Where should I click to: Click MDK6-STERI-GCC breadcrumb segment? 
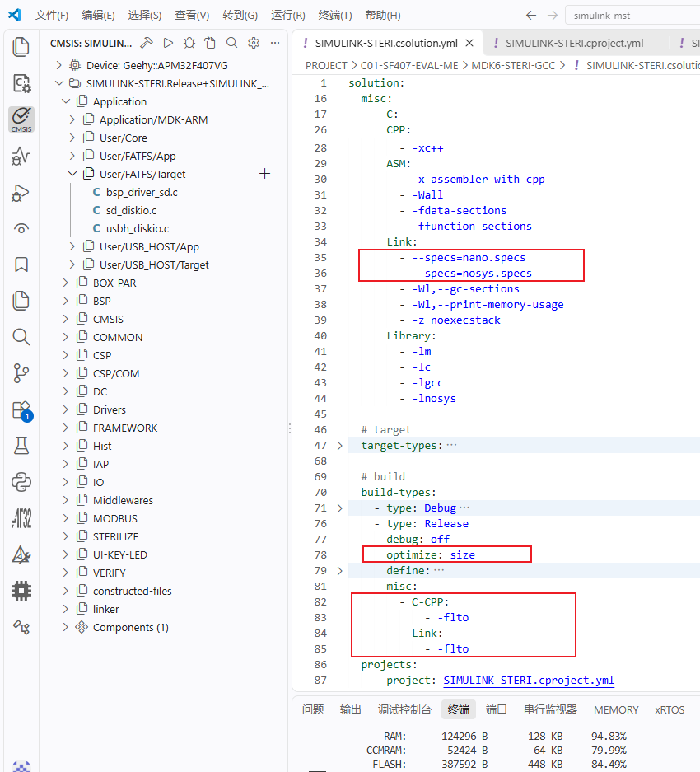(513, 65)
